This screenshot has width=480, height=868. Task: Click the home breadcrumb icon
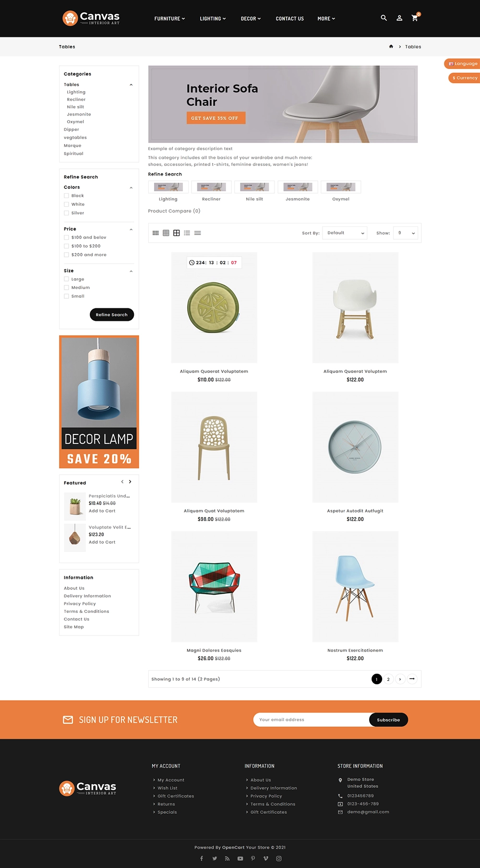click(x=391, y=47)
